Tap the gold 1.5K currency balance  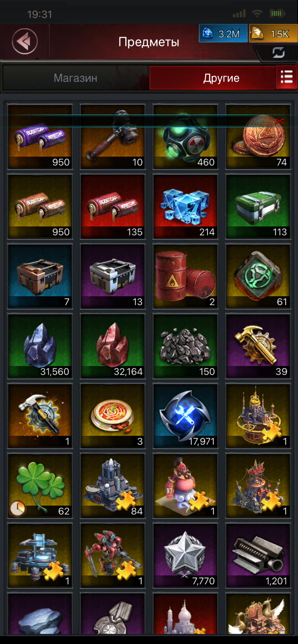(x=273, y=33)
